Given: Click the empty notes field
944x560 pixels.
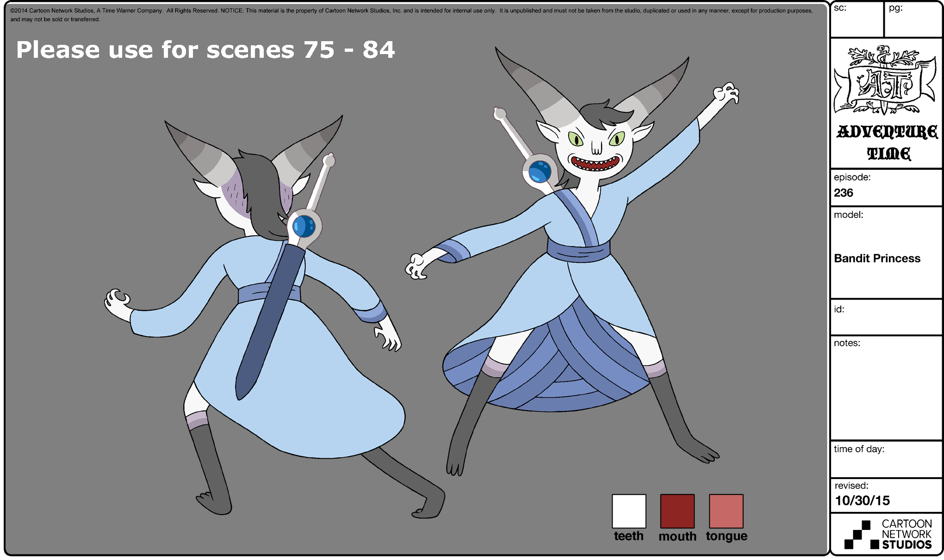Looking at the screenshot, I should [886, 393].
